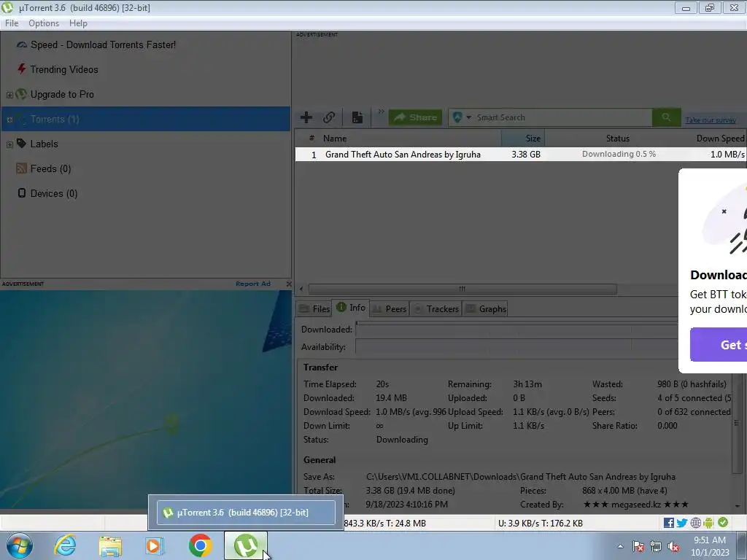Click the Devices phone icon

click(21, 192)
